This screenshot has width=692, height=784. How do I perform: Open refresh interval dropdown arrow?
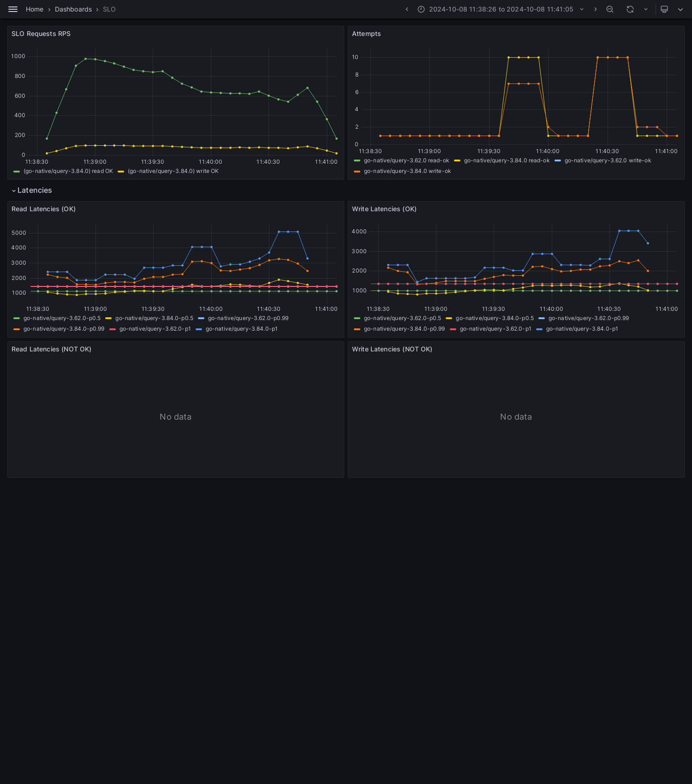point(646,9)
